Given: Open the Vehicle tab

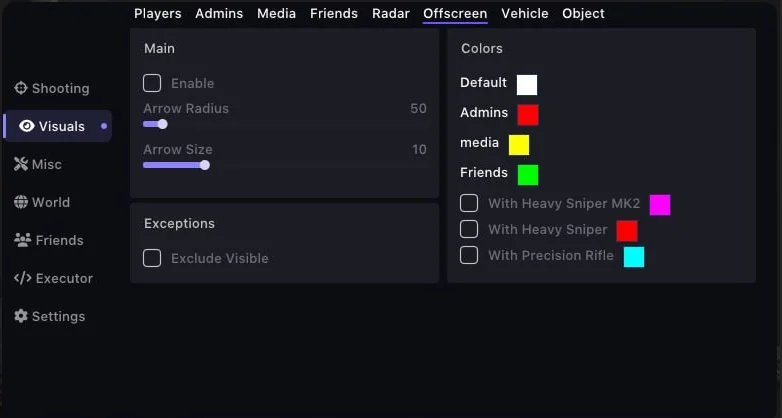Looking at the screenshot, I should 525,13.
